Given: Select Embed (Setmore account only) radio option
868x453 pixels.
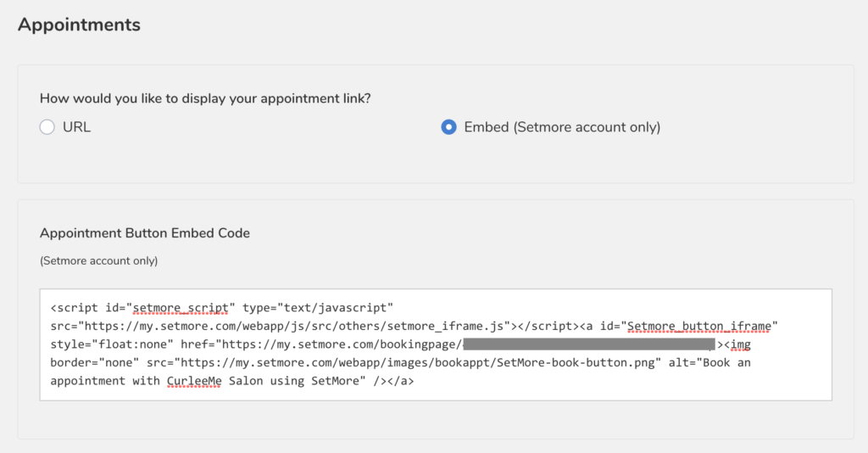Looking at the screenshot, I should pos(449,127).
